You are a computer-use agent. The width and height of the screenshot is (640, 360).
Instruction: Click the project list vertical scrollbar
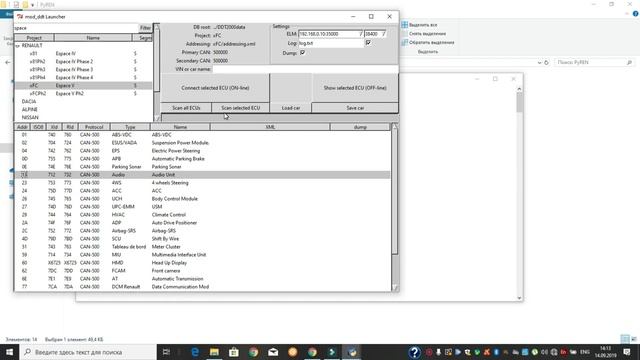pos(157,72)
